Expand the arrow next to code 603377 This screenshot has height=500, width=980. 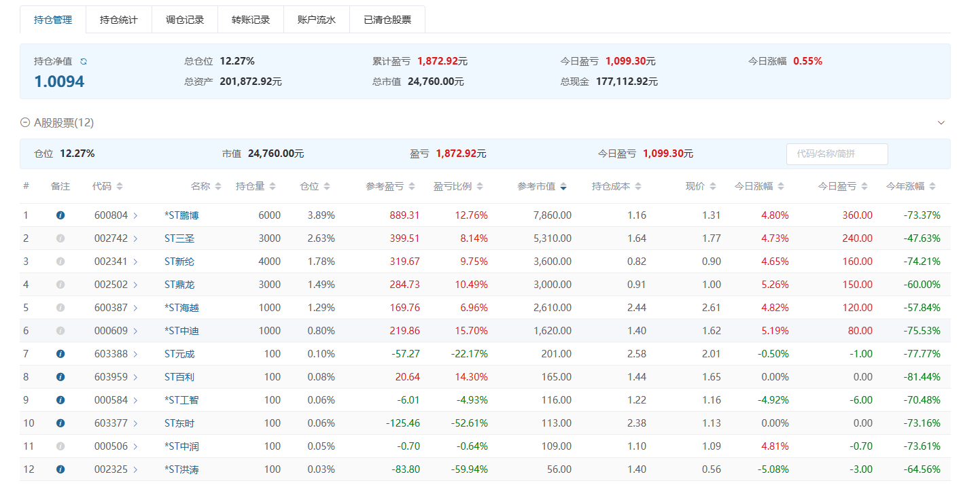coord(135,423)
